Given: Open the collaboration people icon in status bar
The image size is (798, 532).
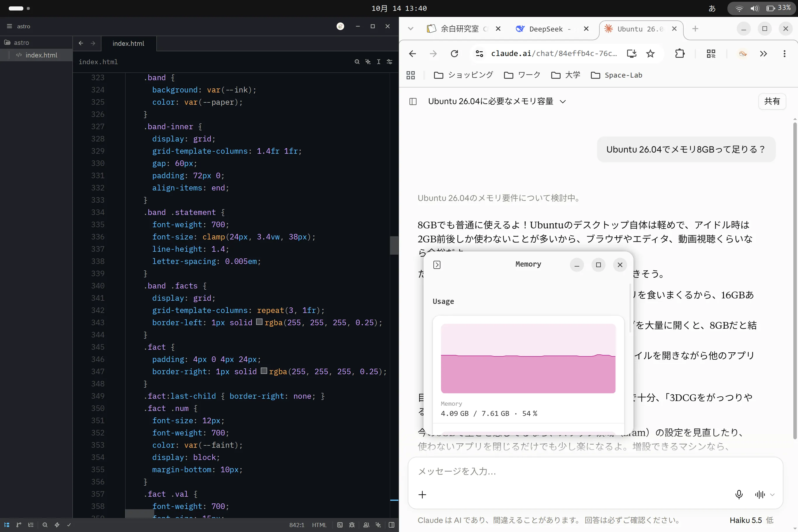Looking at the screenshot, I should tap(366, 525).
